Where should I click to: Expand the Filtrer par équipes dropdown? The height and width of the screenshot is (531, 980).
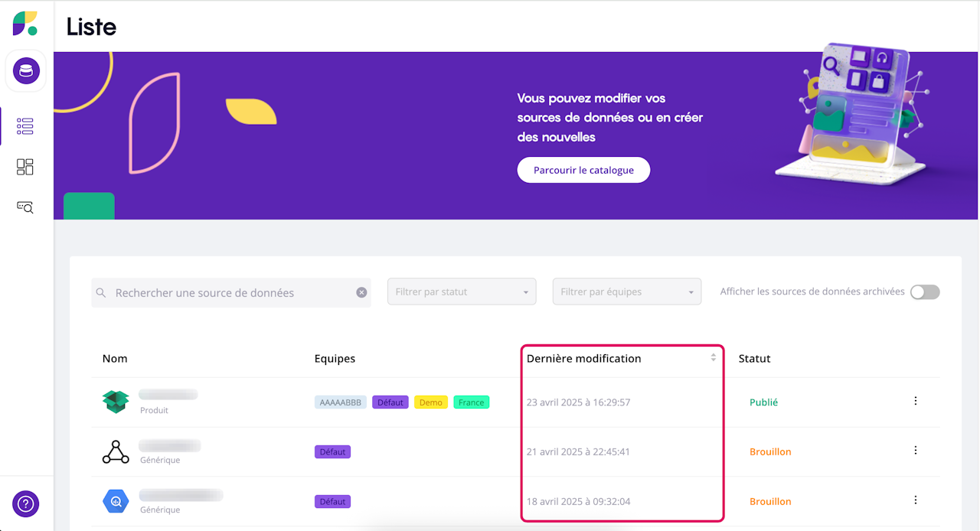(626, 292)
